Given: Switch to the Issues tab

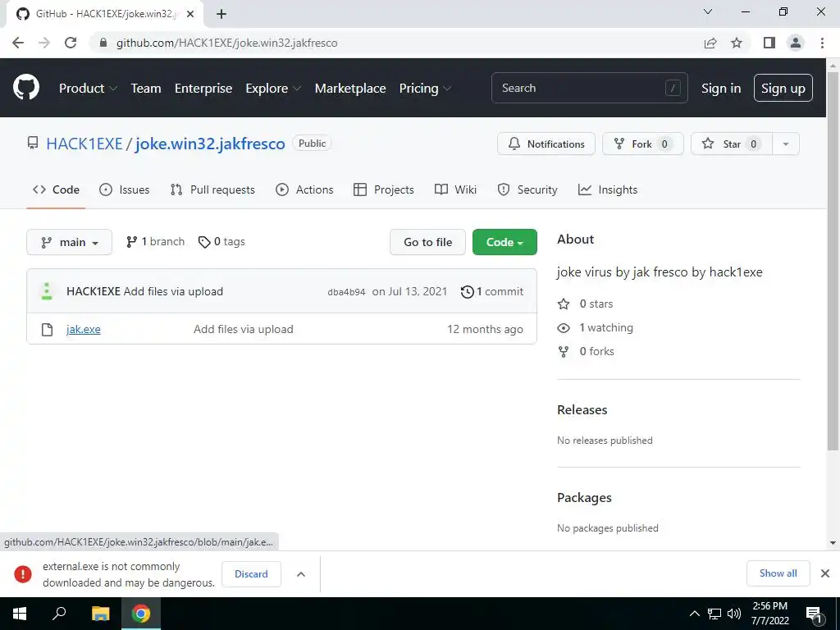Looking at the screenshot, I should coord(125,189).
